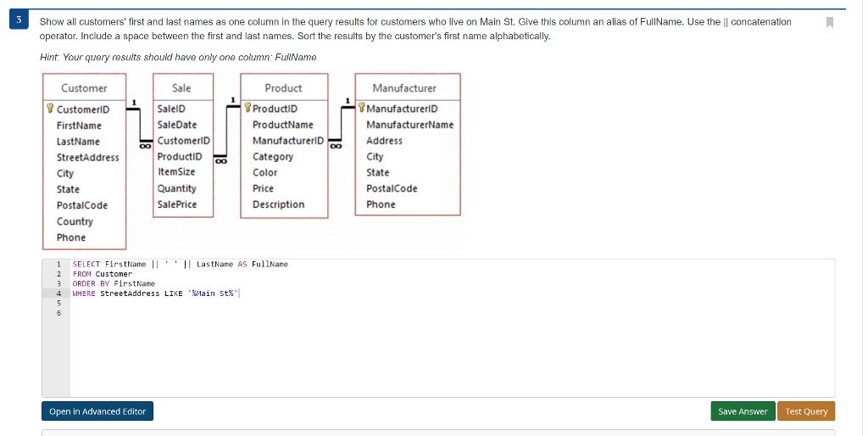Click Address field in Manufacturer table
The width and height of the screenshot is (868, 436).
384,141
